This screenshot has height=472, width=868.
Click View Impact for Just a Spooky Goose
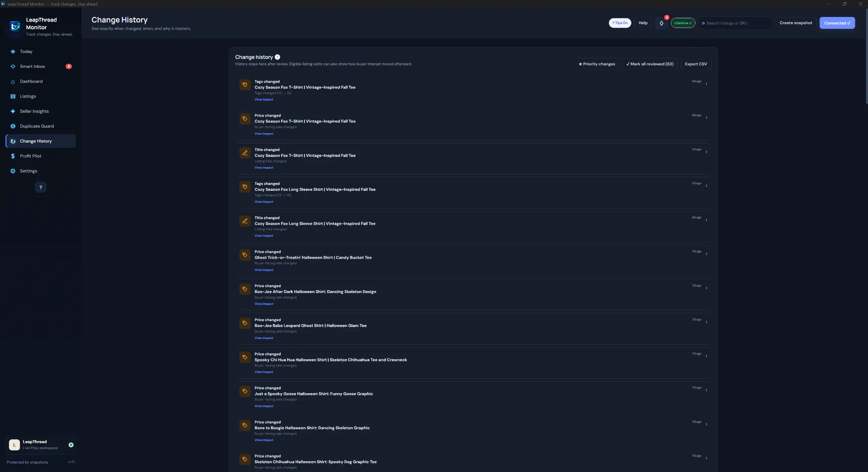click(x=264, y=406)
